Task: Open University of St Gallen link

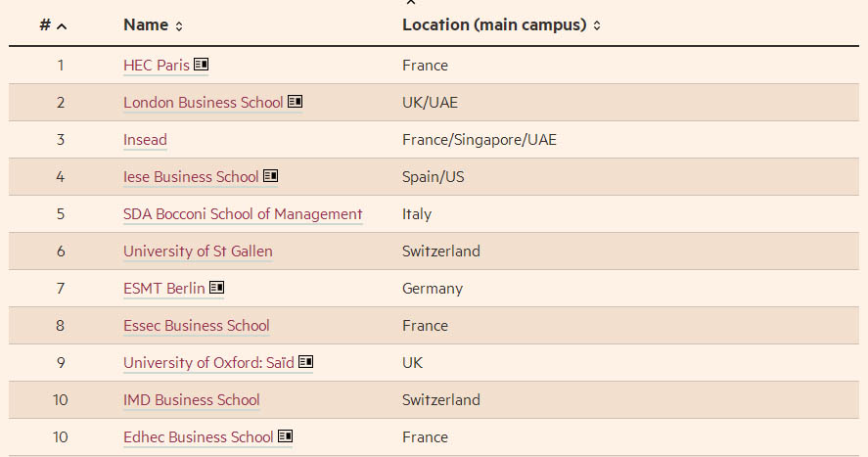Action: 198,251
